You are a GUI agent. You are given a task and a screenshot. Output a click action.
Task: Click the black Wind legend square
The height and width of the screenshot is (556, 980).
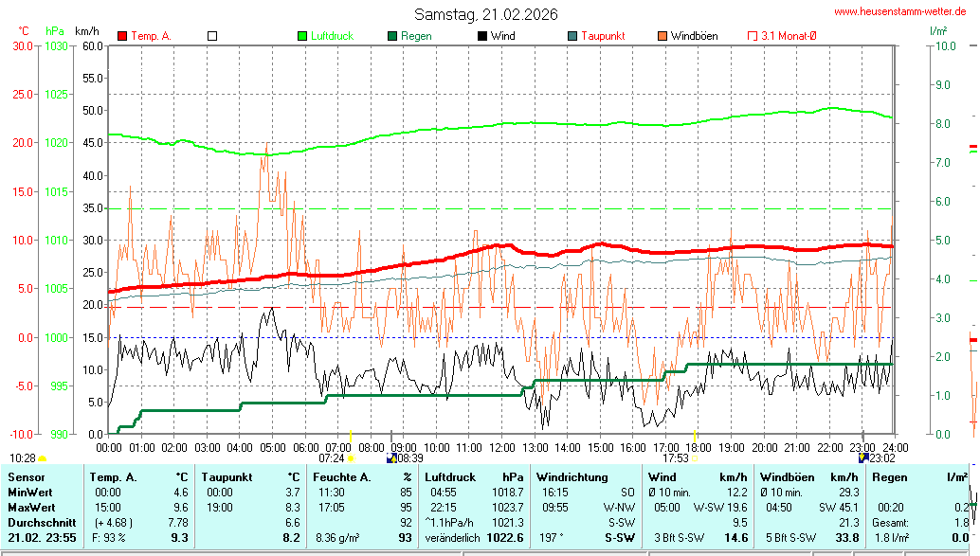click(482, 36)
